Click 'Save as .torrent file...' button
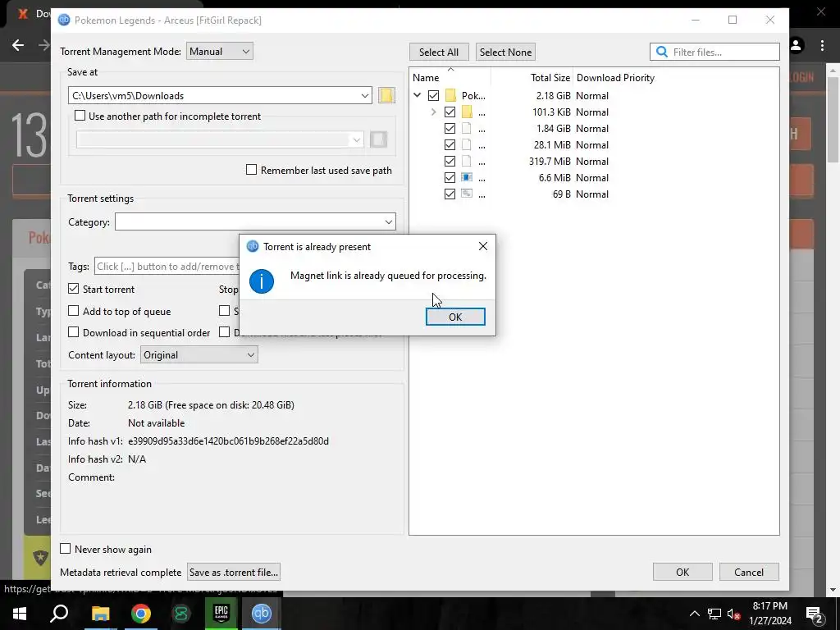Viewport: 840px width, 630px height. pos(234,572)
